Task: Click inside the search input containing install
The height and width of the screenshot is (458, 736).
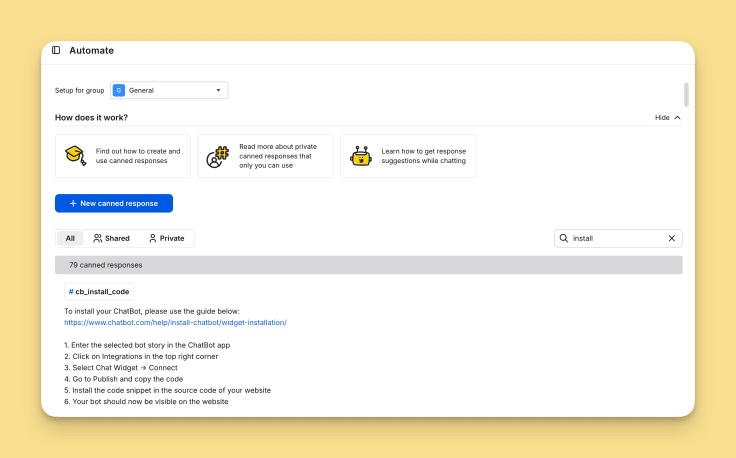Action: (x=615, y=238)
